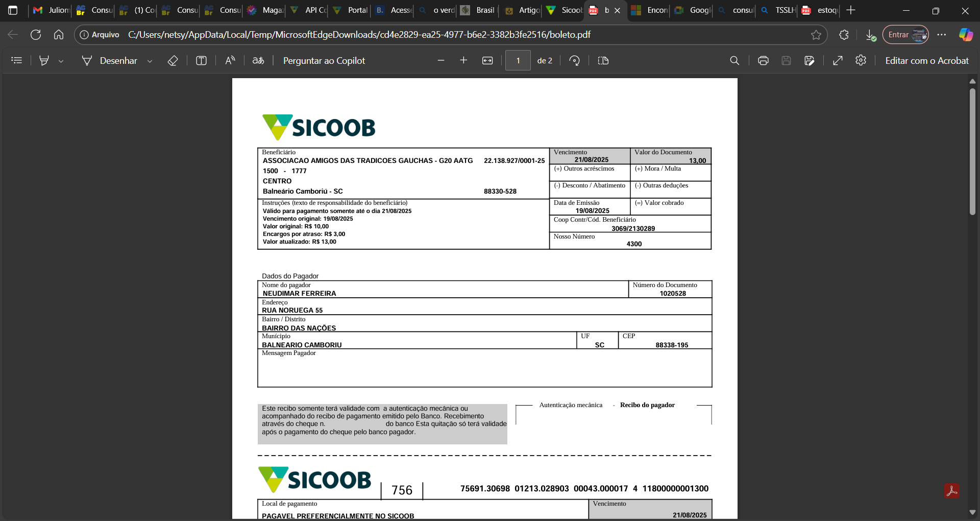Add this page to favorites

[x=816, y=35]
